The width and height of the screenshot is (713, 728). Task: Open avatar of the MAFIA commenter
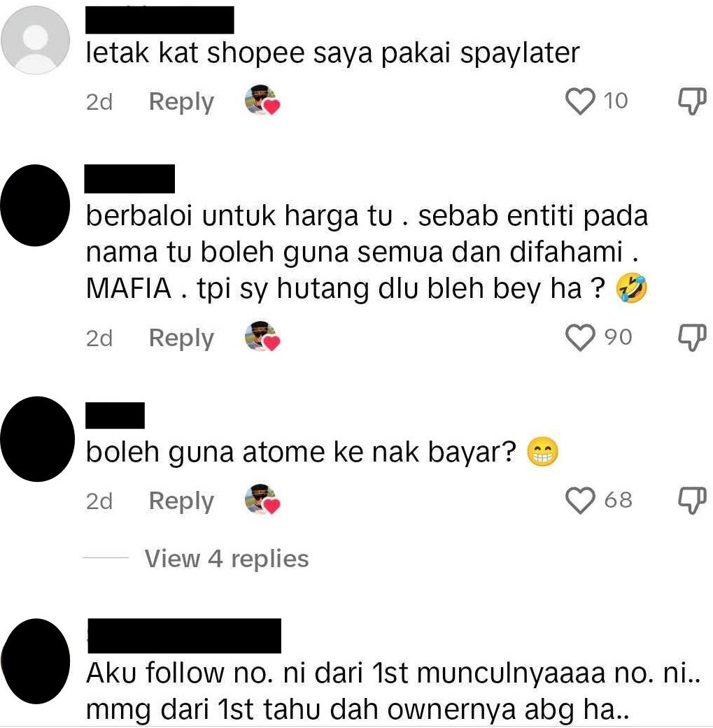(x=35, y=205)
